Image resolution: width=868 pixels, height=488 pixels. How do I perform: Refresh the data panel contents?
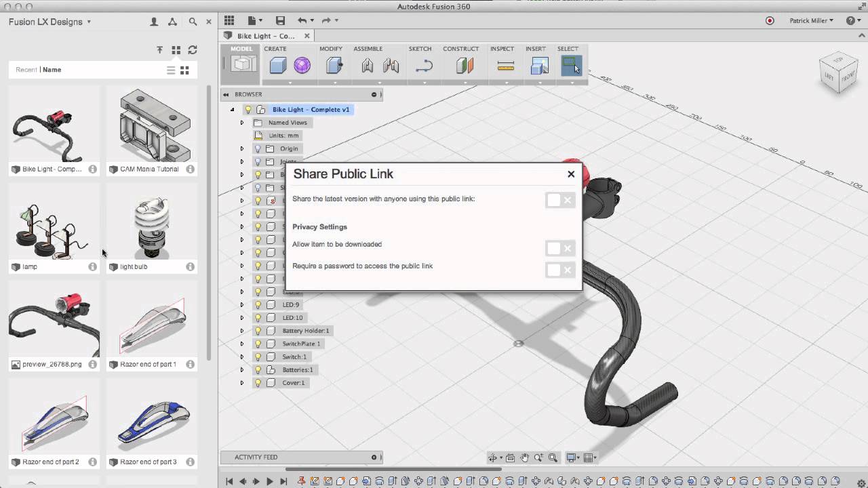point(193,49)
